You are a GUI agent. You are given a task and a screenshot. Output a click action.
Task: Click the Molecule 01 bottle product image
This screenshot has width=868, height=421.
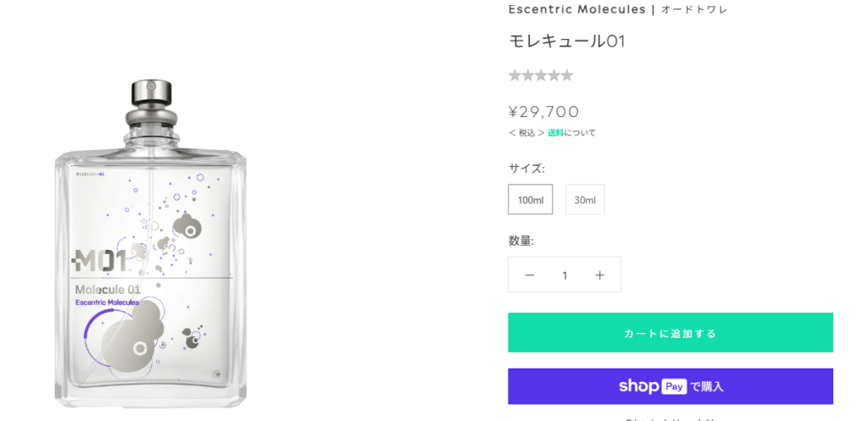tap(151, 246)
